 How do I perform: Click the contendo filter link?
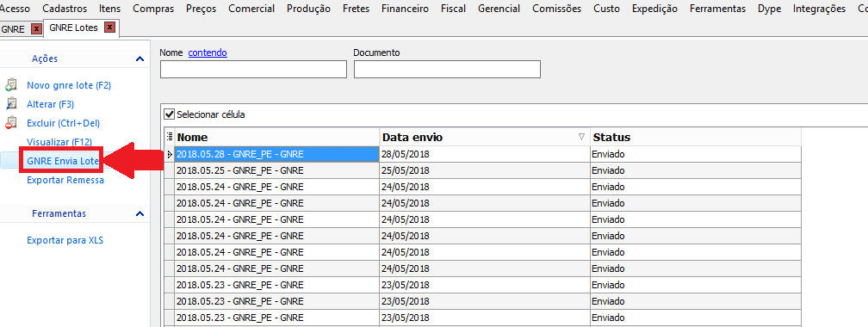(208, 52)
